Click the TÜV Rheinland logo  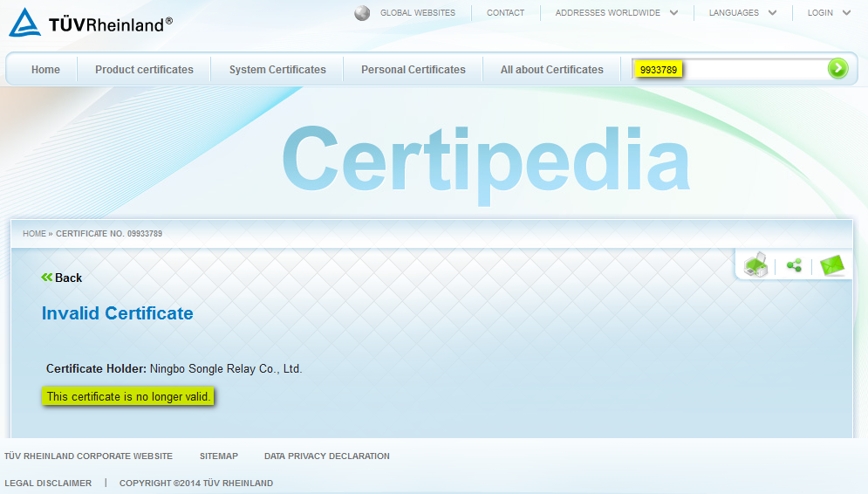tap(91, 24)
